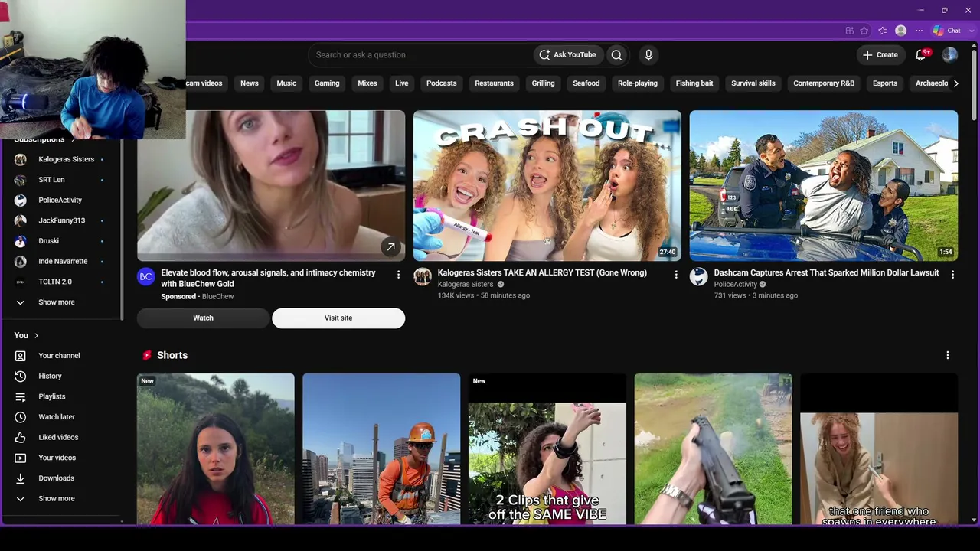Open the YouTube account avatar menu
The width and height of the screenshot is (980, 551).
point(950,55)
